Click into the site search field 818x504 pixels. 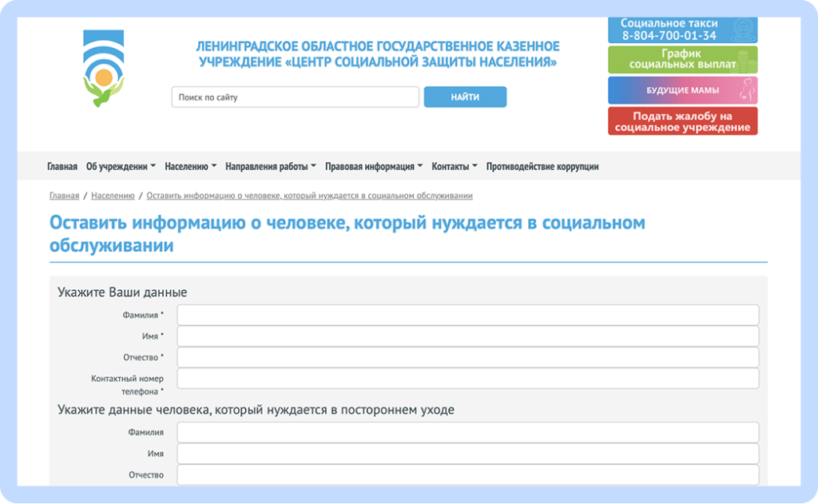click(x=296, y=97)
